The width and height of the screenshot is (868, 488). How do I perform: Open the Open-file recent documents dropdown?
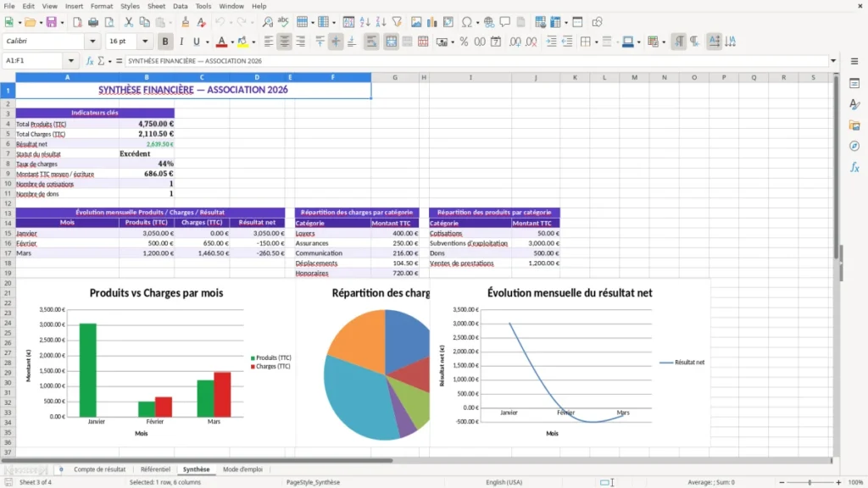point(41,22)
